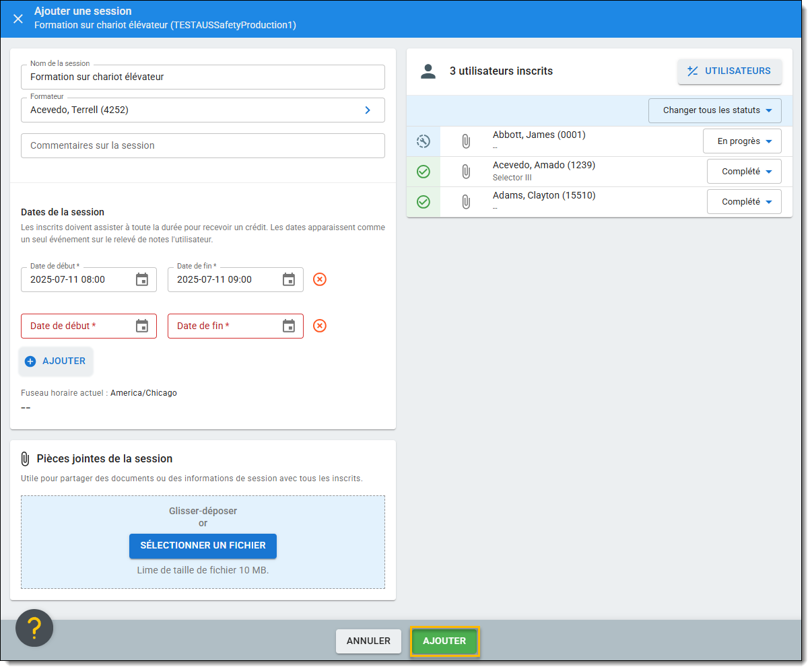Delete the empty date row
Viewport: 812px width, 671px height.
(x=320, y=326)
